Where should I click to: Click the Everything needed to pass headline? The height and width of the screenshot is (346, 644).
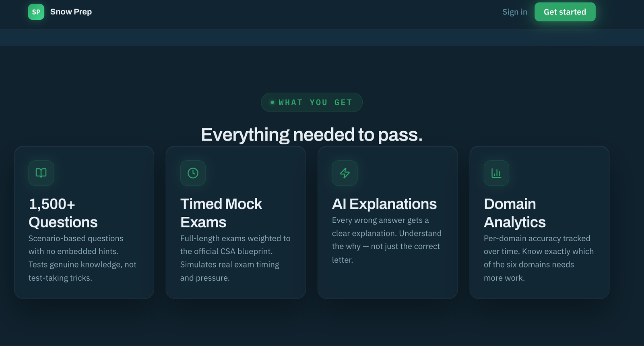pyautogui.click(x=312, y=135)
